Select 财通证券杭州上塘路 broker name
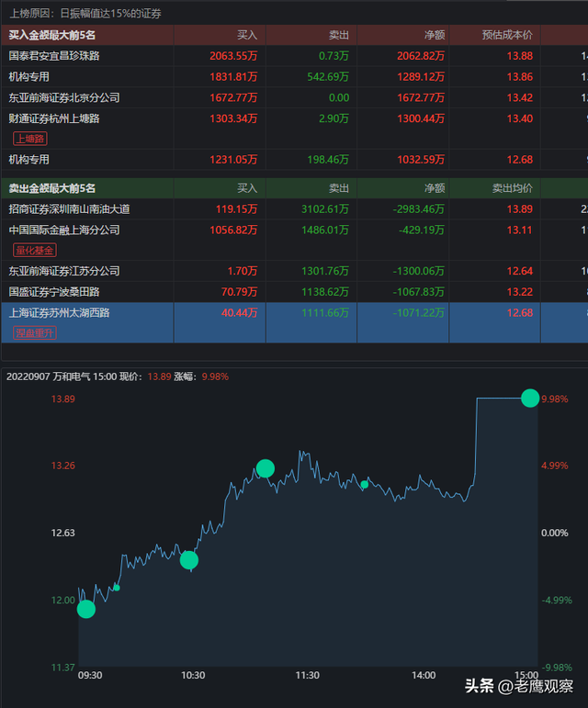The width and height of the screenshot is (588, 708). [54, 118]
